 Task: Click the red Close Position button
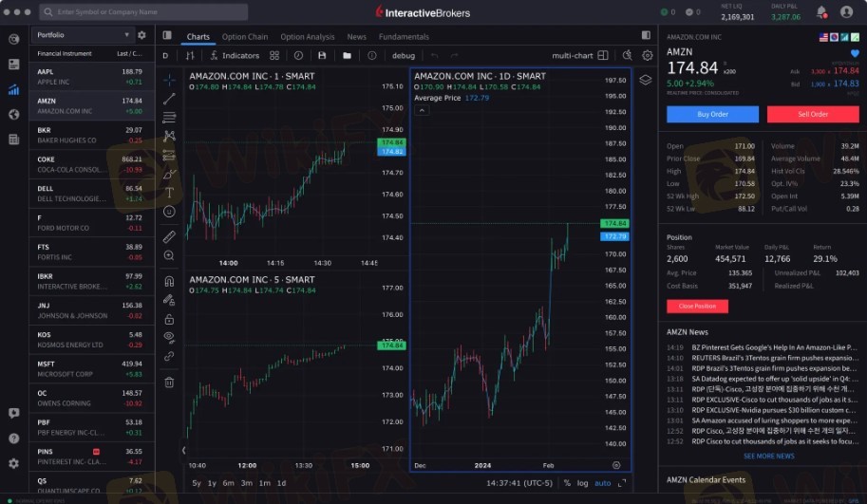(x=697, y=307)
